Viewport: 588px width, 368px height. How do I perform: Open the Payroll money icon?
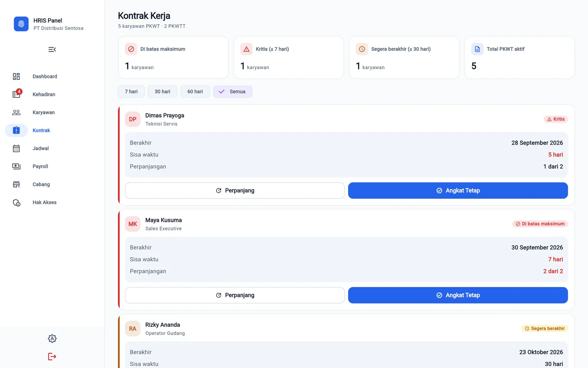16,166
